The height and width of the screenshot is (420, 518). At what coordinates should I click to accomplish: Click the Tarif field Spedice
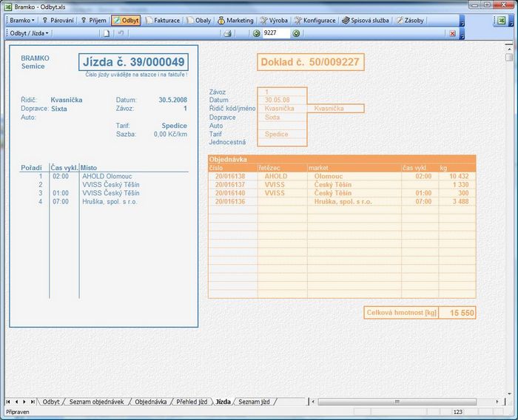click(x=282, y=134)
